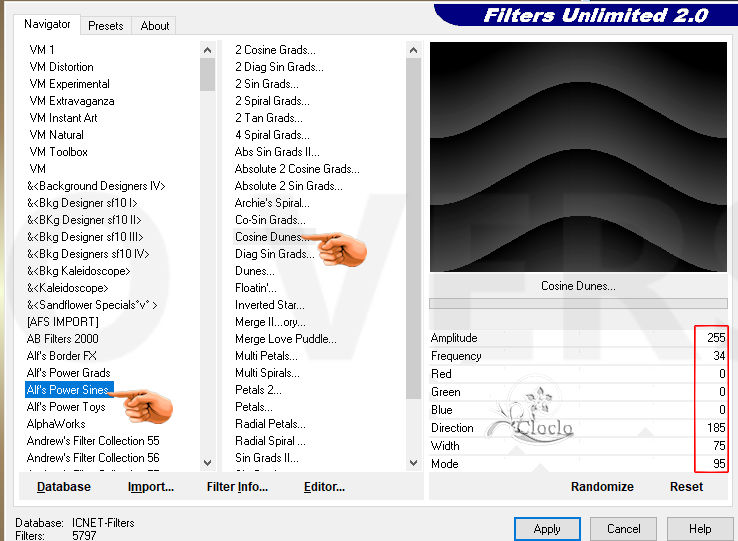Randomize the filter parameters
The height and width of the screenshot is (541, 738).
[602, 487]
